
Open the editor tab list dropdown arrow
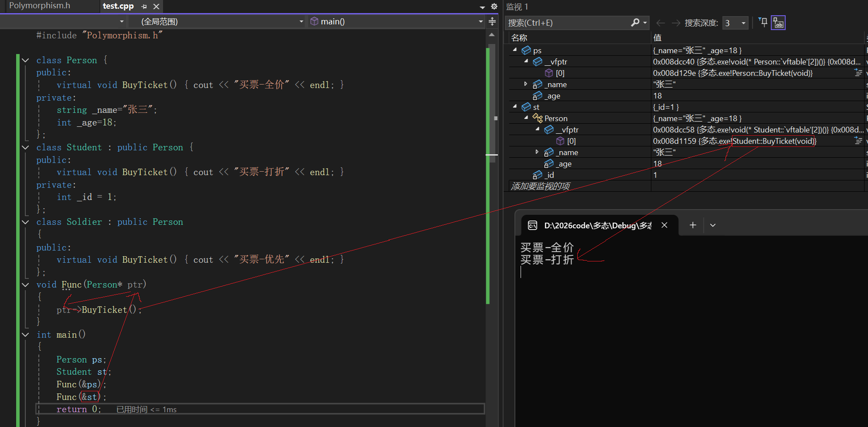[482, 7]
